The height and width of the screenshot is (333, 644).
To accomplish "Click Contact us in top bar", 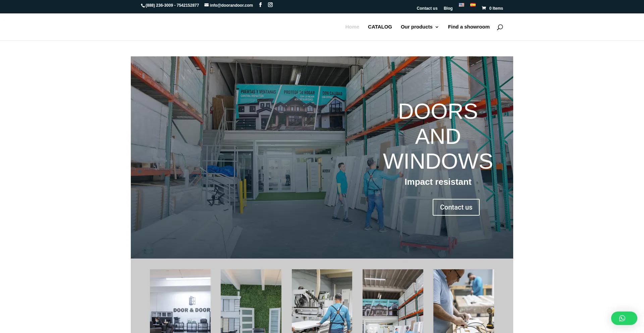I will (427, 8).
